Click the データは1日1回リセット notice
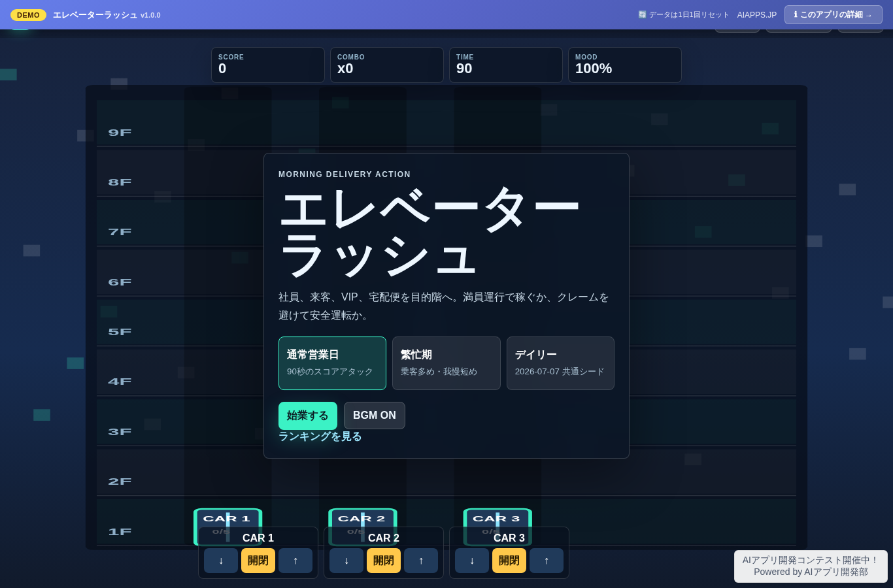This screenshot has width=893, height=588. (x=683, y=15)
